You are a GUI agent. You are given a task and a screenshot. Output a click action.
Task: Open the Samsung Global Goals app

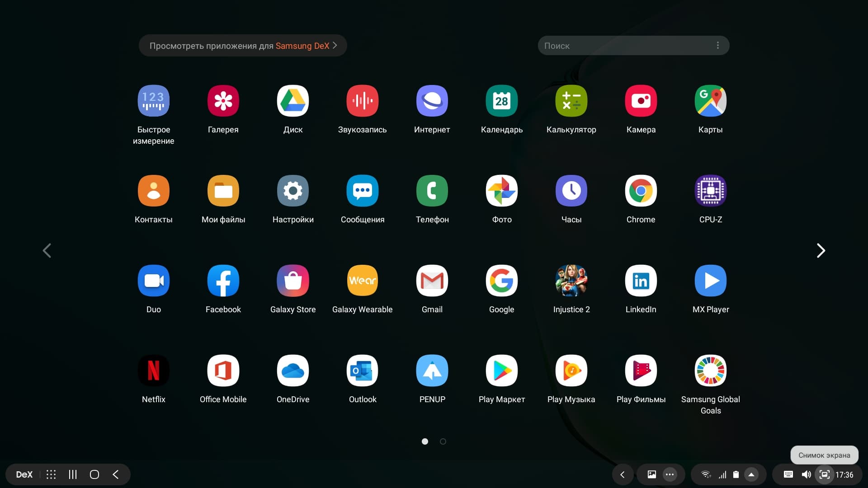click(710, 371)
